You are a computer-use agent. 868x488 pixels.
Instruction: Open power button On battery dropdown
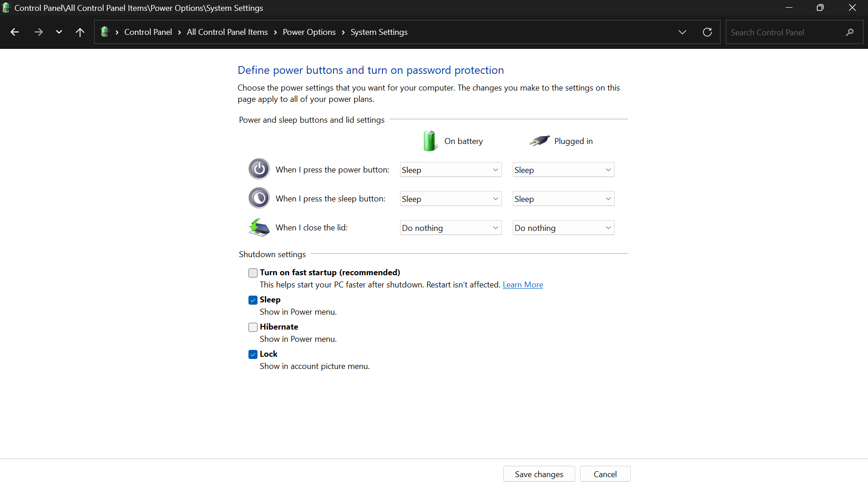pos(451,170)
